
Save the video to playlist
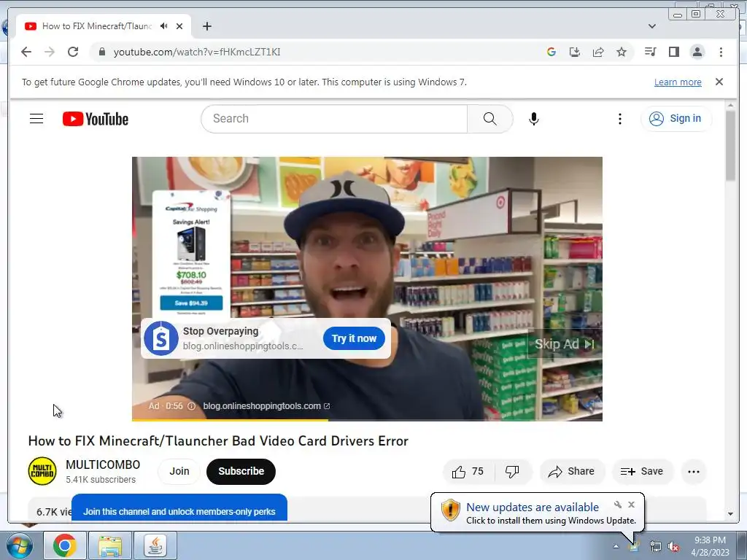tap(642, 472)
